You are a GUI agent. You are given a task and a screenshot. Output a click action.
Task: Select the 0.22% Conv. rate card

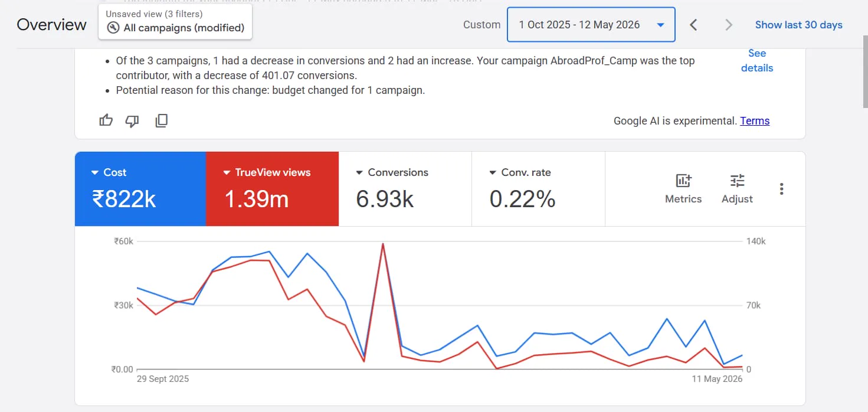pos(539,189)
